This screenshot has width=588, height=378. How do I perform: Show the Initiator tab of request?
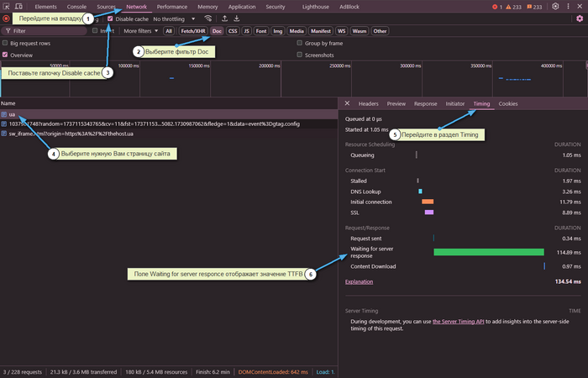coord(455,103)
